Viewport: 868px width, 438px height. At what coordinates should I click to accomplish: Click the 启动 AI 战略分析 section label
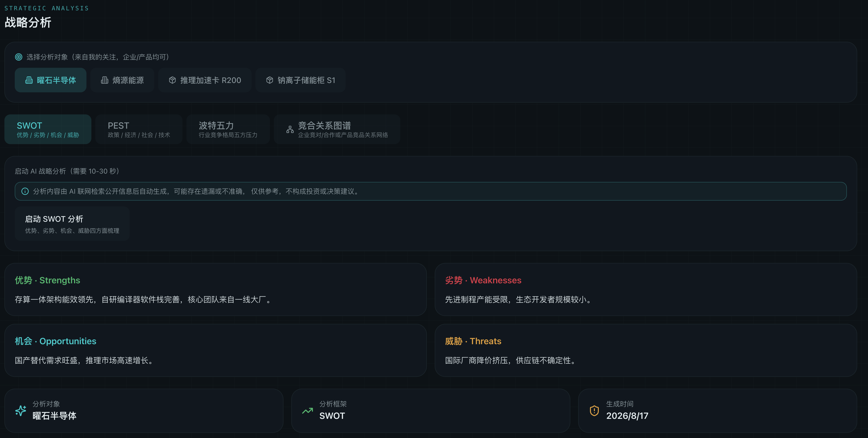[x=67, y=171]
